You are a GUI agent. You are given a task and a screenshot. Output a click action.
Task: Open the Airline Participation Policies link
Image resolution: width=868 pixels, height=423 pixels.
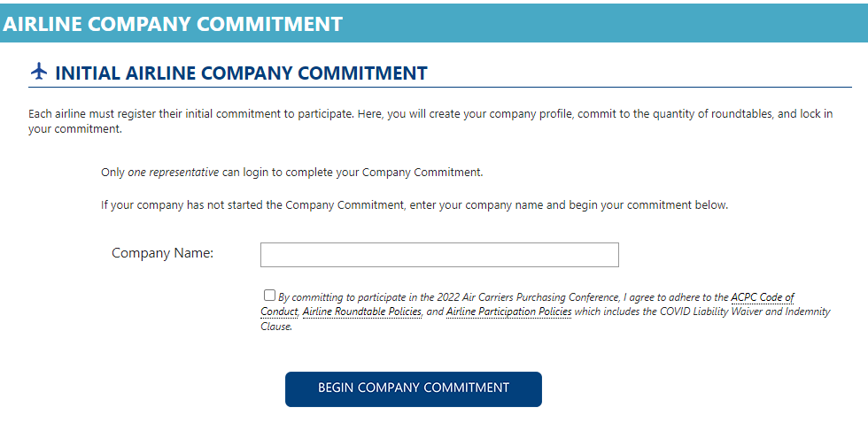(x=508, y=311)
